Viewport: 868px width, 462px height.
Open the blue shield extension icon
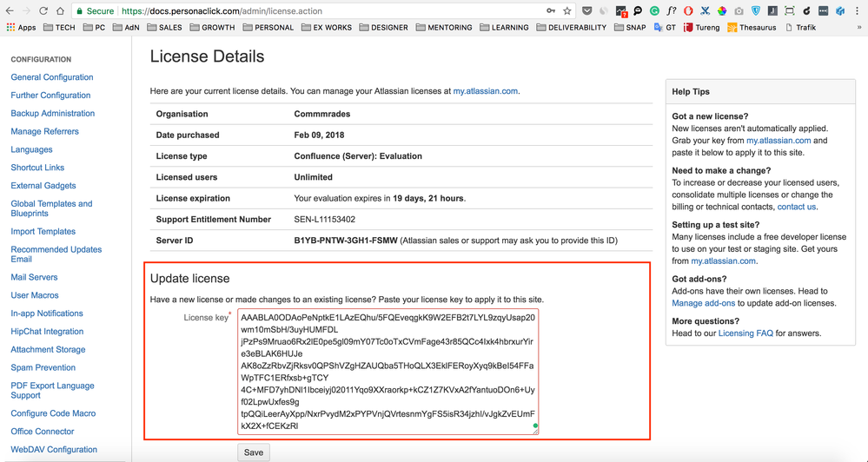pos(756,10)
